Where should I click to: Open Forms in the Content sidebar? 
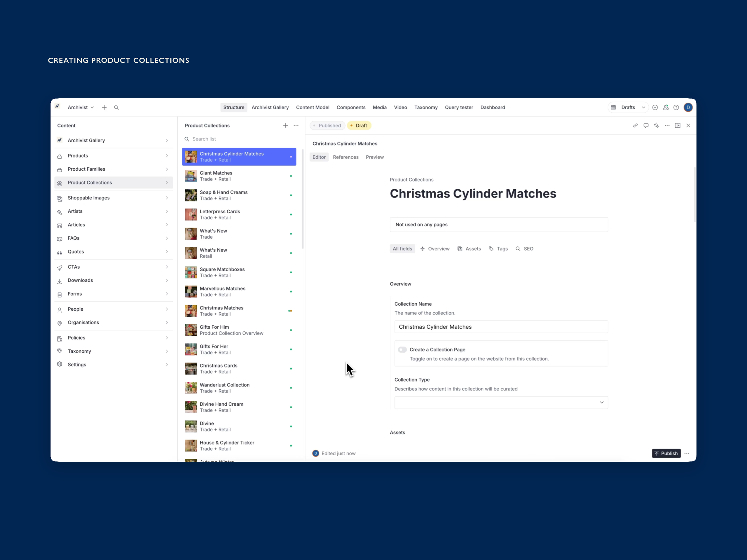coord(114,294)
